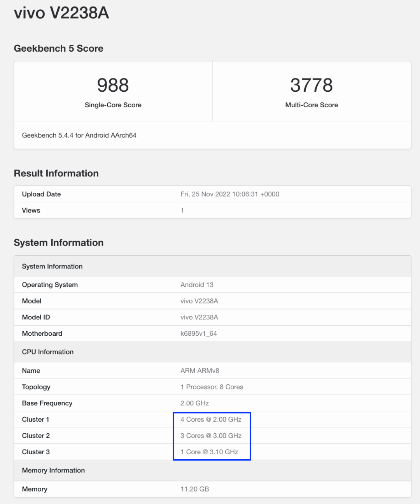Click the 11.20 GB memory value

[194, 489]
